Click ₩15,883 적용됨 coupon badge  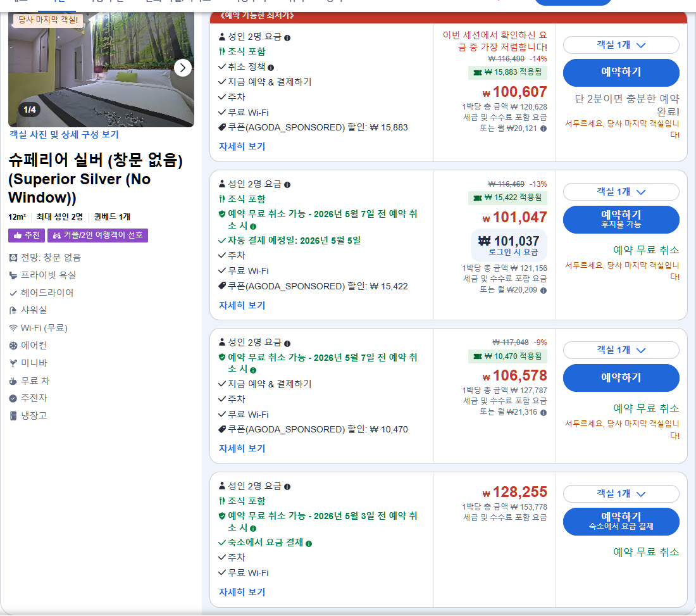click(x=508, y=72)
